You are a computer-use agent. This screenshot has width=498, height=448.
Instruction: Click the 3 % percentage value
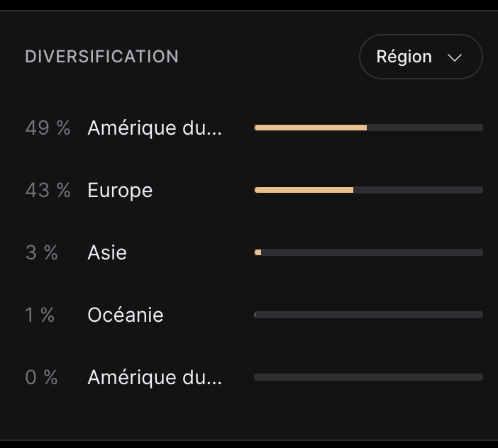(42, 252)
